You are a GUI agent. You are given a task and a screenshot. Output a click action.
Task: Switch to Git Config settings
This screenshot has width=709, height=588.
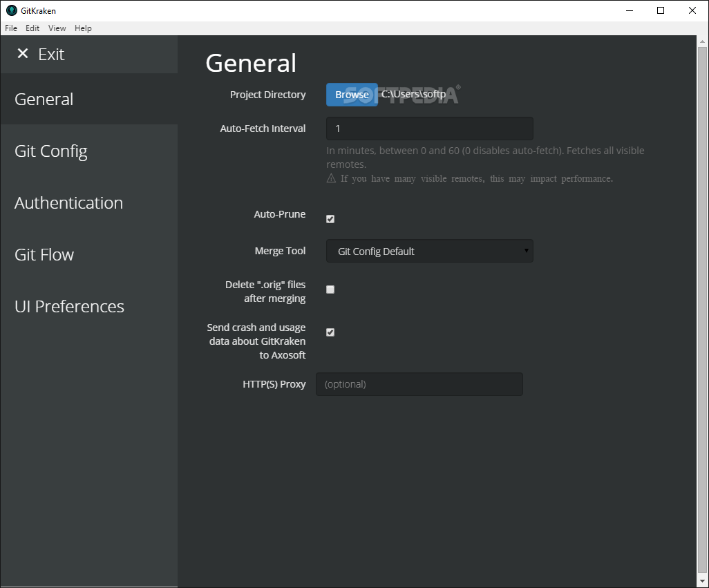tap(89, 151)
